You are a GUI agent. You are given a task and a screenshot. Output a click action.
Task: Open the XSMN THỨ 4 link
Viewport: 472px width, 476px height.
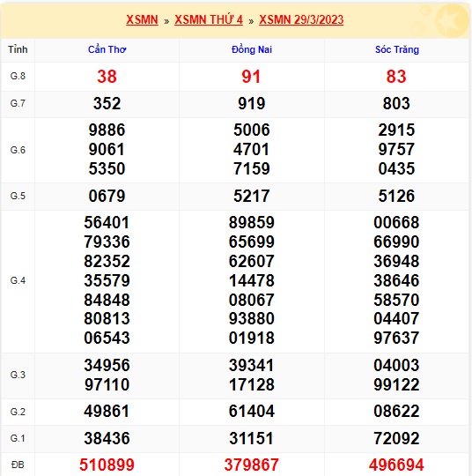click(209, 19)
